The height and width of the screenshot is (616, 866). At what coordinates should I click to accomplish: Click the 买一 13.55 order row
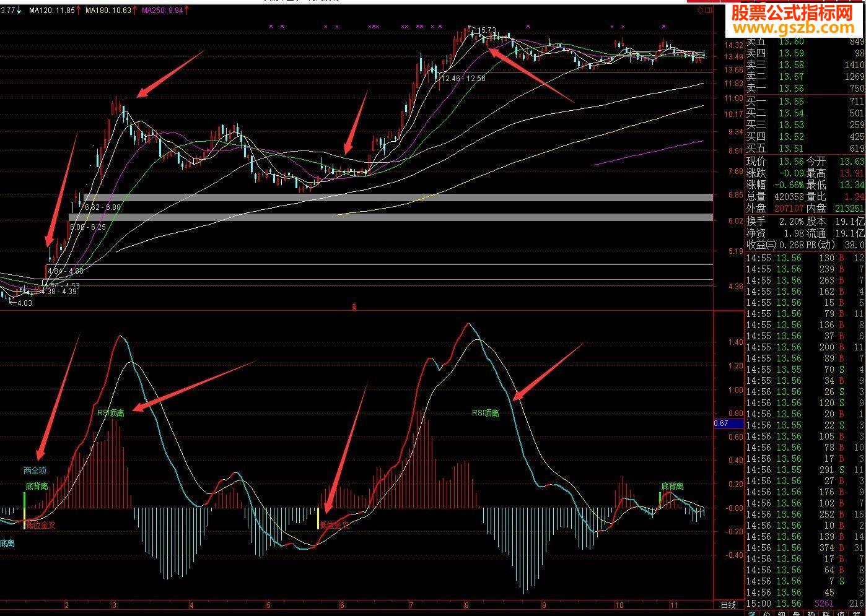805,102
